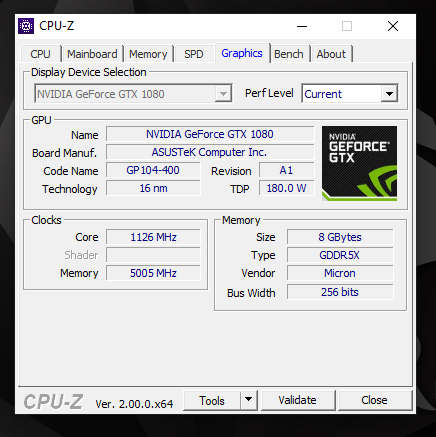Click the Micron vendor value
Screen dimensions: 436x437
(340, 273)
